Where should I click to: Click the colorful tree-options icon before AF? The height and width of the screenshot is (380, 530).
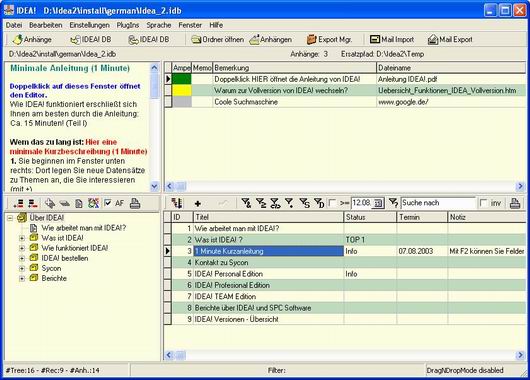coord(94,203)
